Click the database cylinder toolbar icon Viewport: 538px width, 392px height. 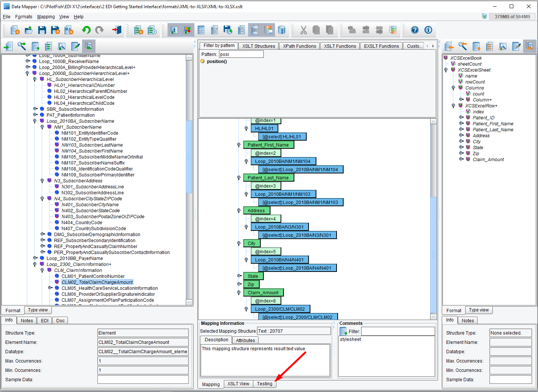click(282, 30)
